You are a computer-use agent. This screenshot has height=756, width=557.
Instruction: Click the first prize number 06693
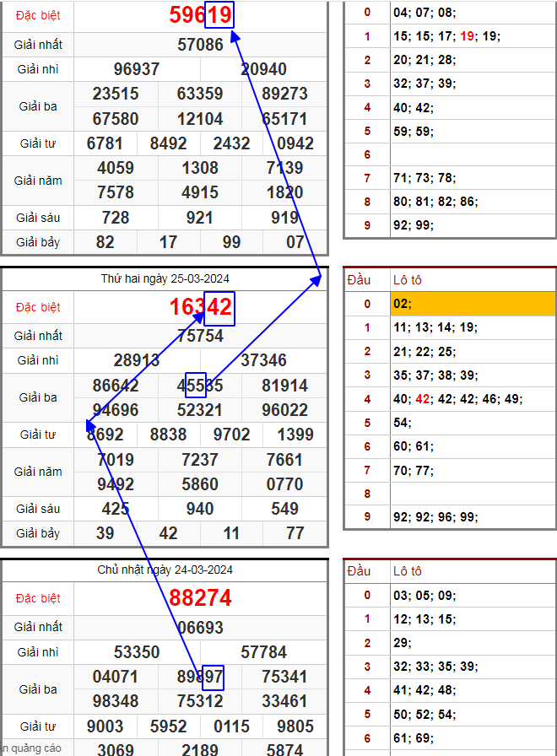200,628
